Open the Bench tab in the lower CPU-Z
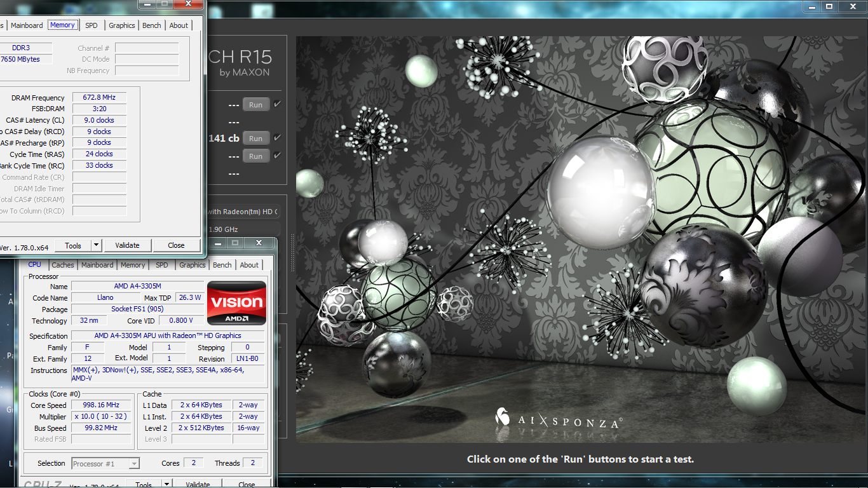868x488 pixels. pyautogui.click(x=222, y=265)
